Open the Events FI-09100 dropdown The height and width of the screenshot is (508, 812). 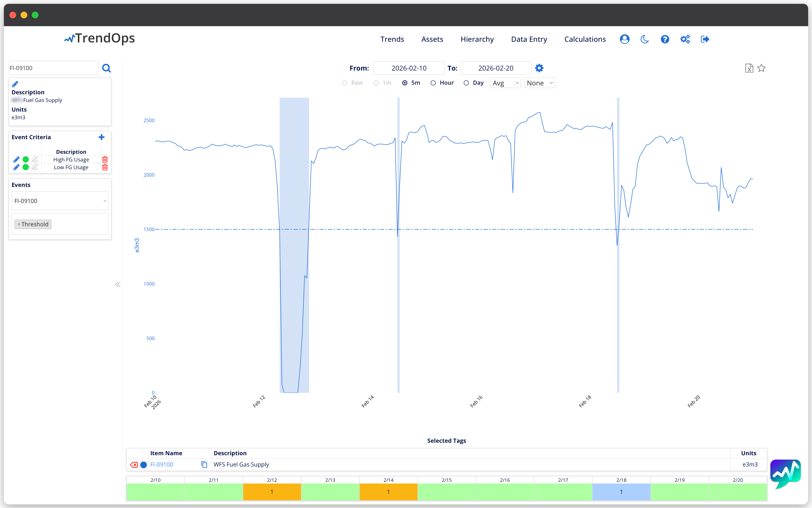[x=60, y=201]
